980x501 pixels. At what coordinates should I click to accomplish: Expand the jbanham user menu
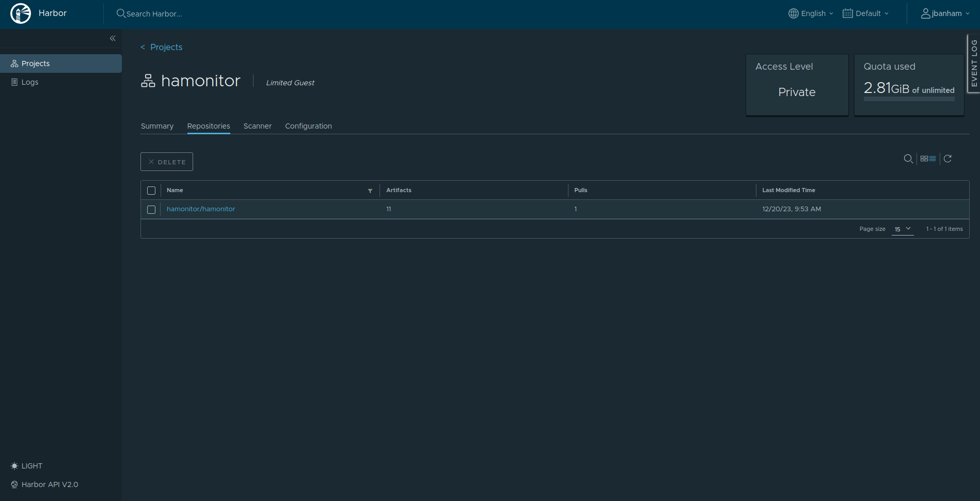pyautogui.click(x=945, y=13)
